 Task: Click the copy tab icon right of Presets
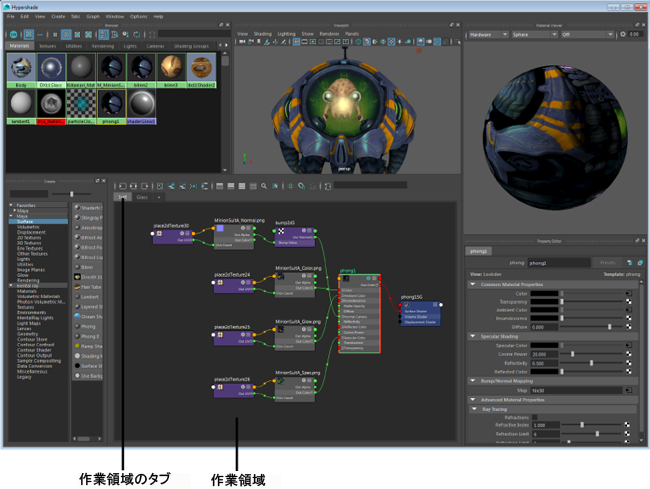640,263
